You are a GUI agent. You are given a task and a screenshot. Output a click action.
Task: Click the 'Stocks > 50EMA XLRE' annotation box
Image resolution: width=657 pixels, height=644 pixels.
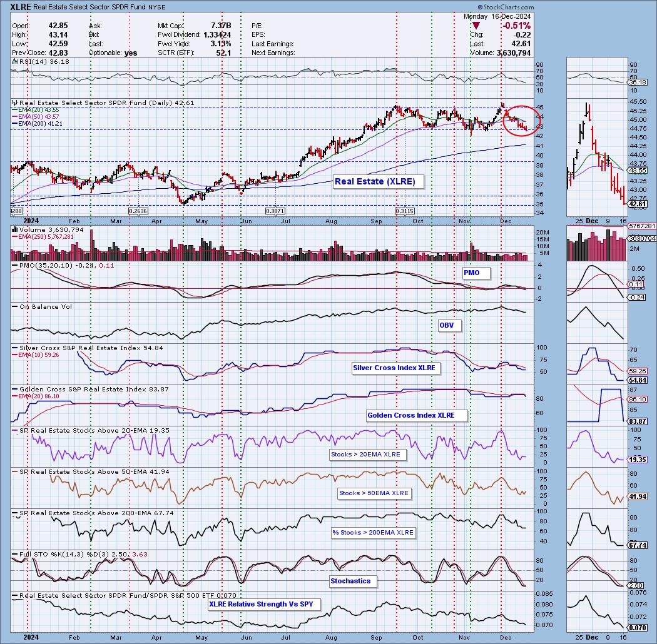tap(374, 493)
